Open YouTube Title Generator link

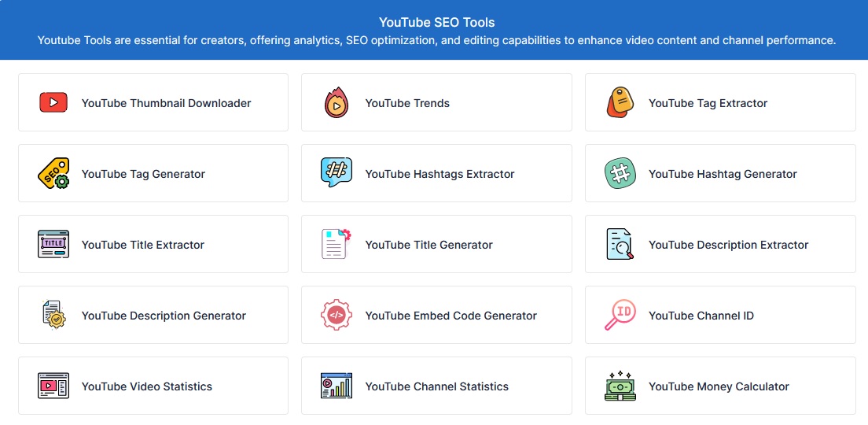[429, 245]
